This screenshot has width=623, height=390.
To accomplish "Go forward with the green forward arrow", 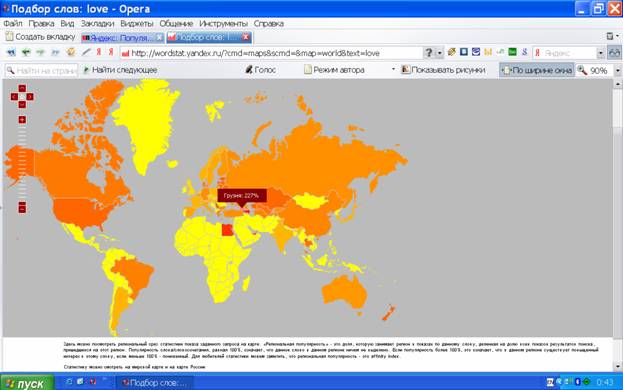I will coord(40,52).
